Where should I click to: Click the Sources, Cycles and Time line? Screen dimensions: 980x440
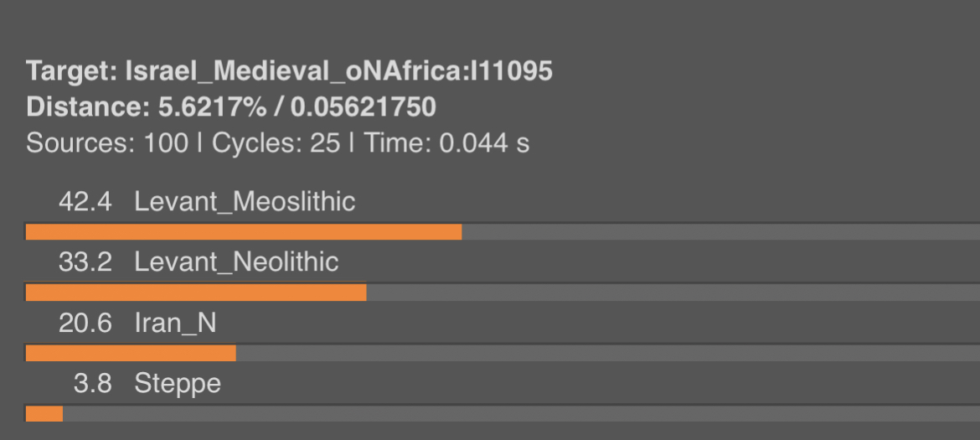coord(277,143)
